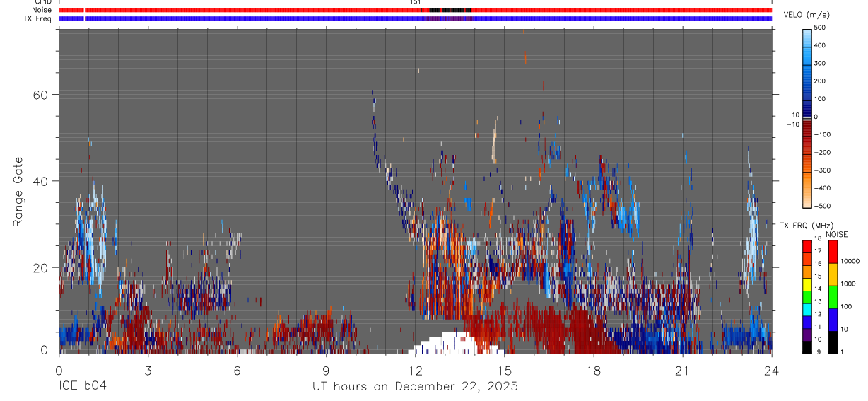Pick the cyan TX FRQ legend swatch

pos(807,309)
